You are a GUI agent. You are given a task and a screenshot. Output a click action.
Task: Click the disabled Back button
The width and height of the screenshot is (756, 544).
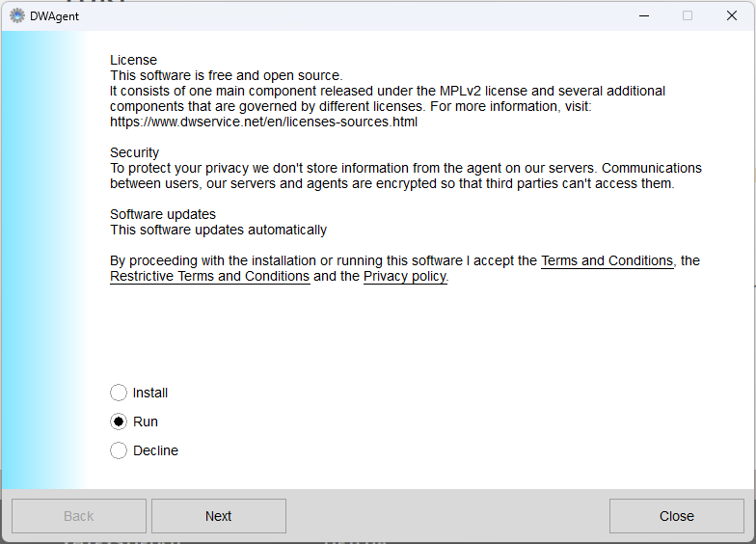tap(79, 516)
